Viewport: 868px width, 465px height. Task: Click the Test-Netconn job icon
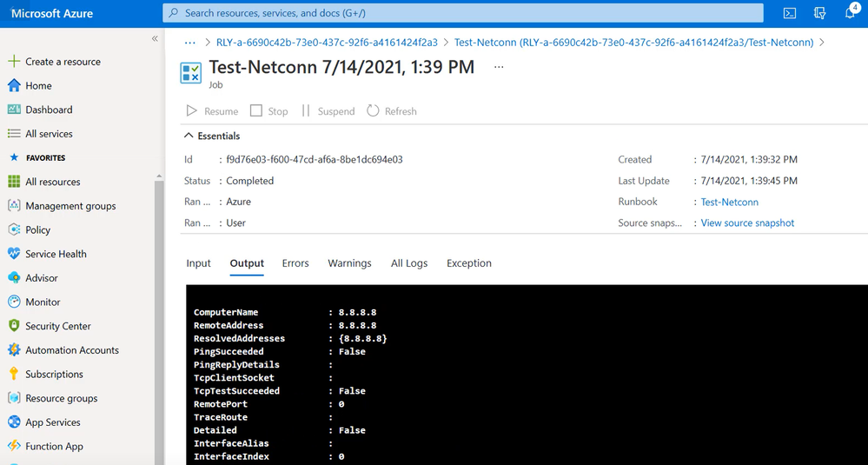coord(191,72)
